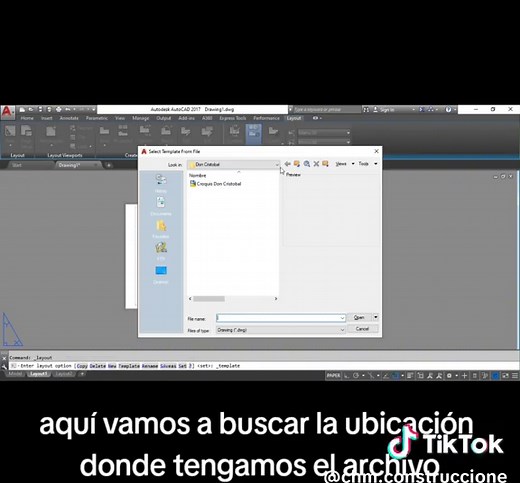The width and height of the screenshot is (520, 483).
Task: Click the Customization menu icon in status bar
Action: 515,376
